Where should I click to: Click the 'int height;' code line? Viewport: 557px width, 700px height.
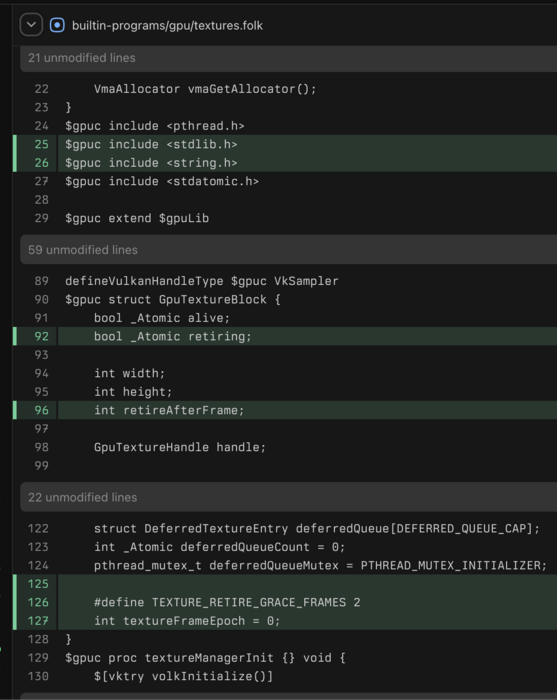coord(133,392)
